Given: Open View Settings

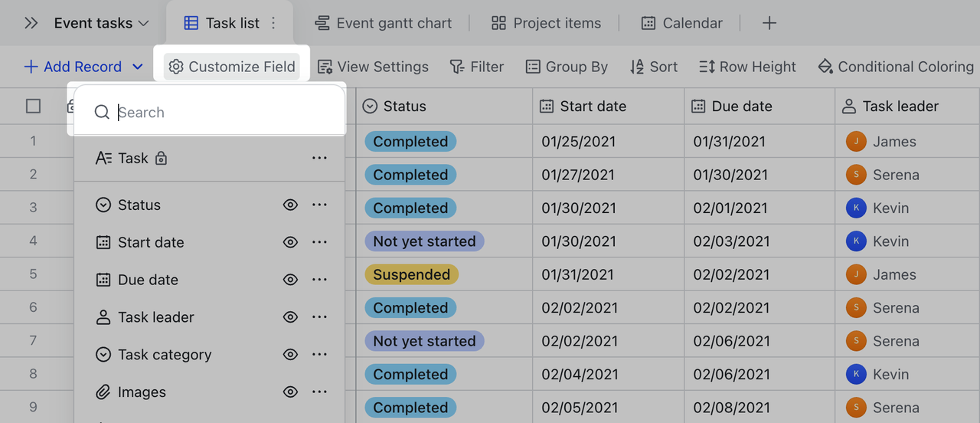Looking at the screenshot, I should click(373, 67).
